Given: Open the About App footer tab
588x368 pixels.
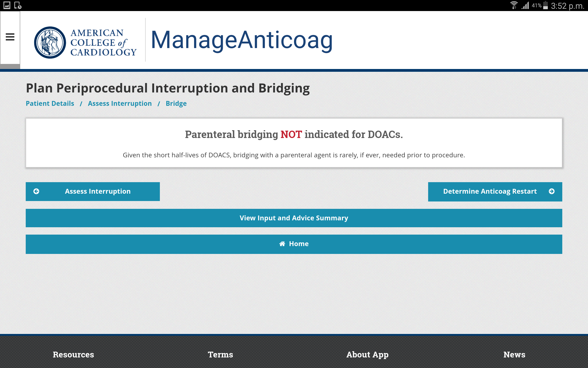Looking at the screenshot, I should pyautogui.click(x=367, y=355).
